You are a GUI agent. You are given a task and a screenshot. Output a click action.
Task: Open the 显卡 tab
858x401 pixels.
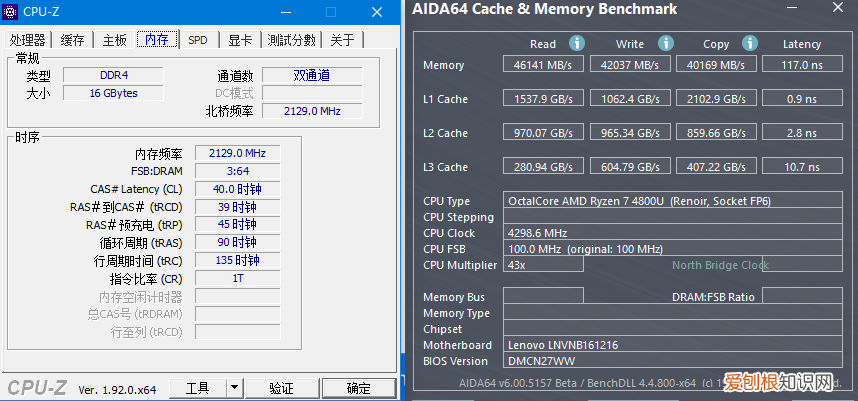[x=240, y=40]
